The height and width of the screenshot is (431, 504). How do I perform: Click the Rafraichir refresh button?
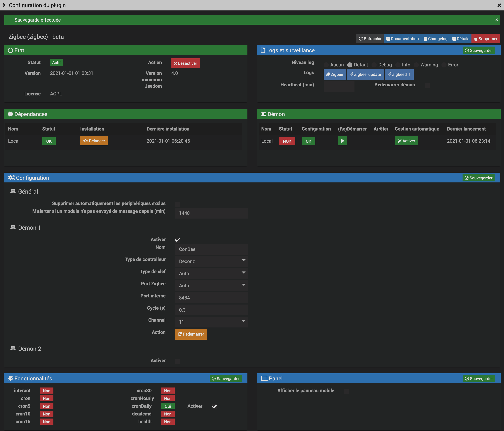[370, 39]
